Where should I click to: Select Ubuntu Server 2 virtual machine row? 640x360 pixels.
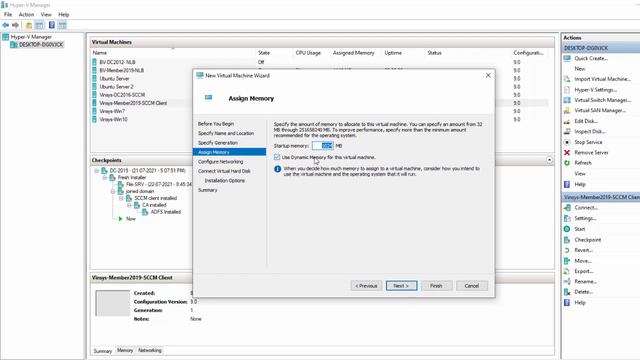coord(116,87)
